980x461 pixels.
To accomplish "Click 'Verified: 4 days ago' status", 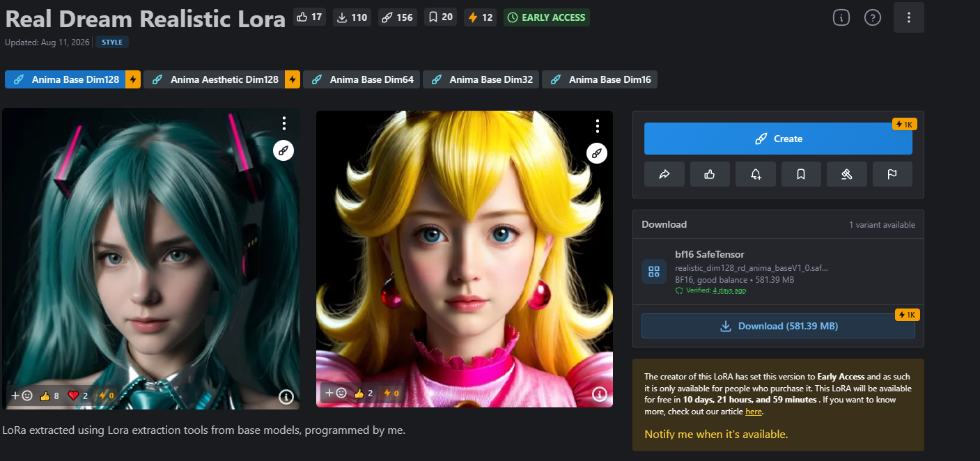I will point(711,290).
